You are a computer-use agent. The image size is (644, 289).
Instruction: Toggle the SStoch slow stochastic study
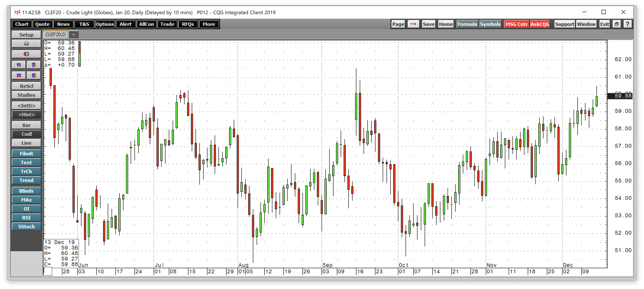pyautogui.click(x=26, y=226)
